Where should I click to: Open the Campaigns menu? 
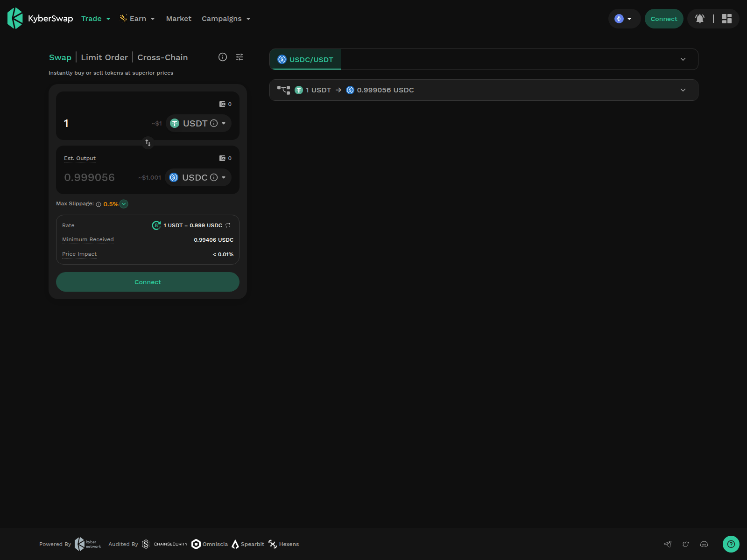point(226,19)
